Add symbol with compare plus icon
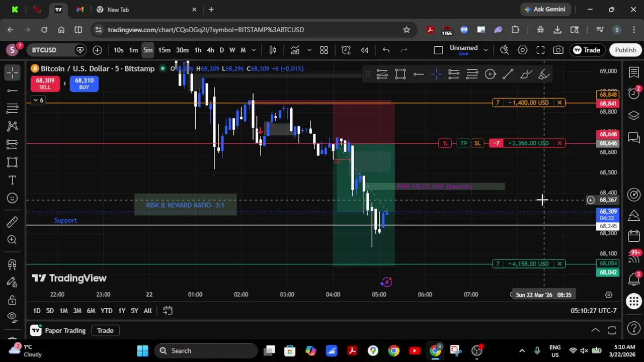The height and width of the screenshot is (362, 644). 97,50
